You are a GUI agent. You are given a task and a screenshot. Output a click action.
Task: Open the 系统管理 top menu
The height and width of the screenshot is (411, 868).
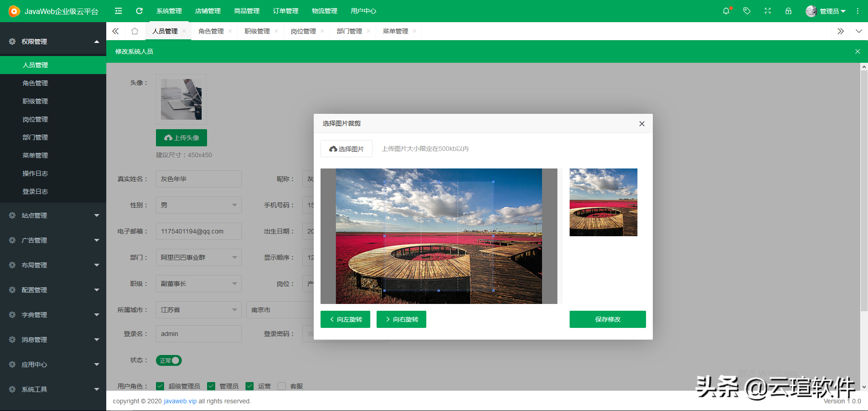(169, 11)
